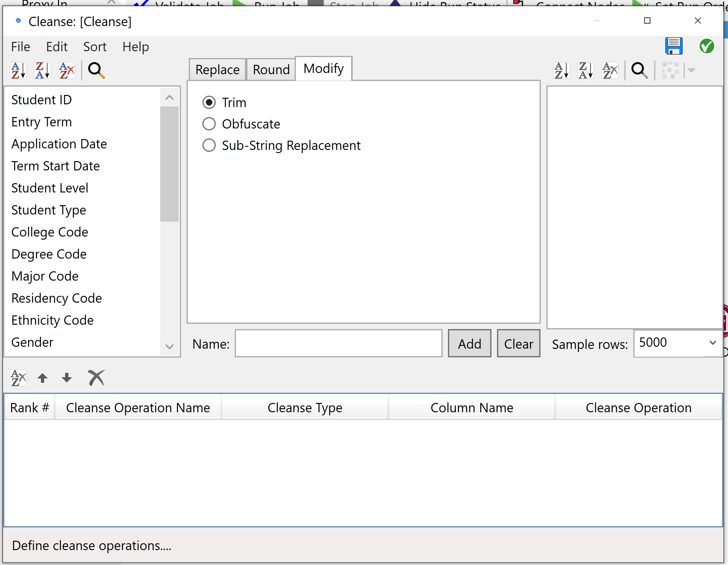This screenshot has height=565, width=728.
Task: Move cleanse operation down with arrow
Action: coord(67,378)
